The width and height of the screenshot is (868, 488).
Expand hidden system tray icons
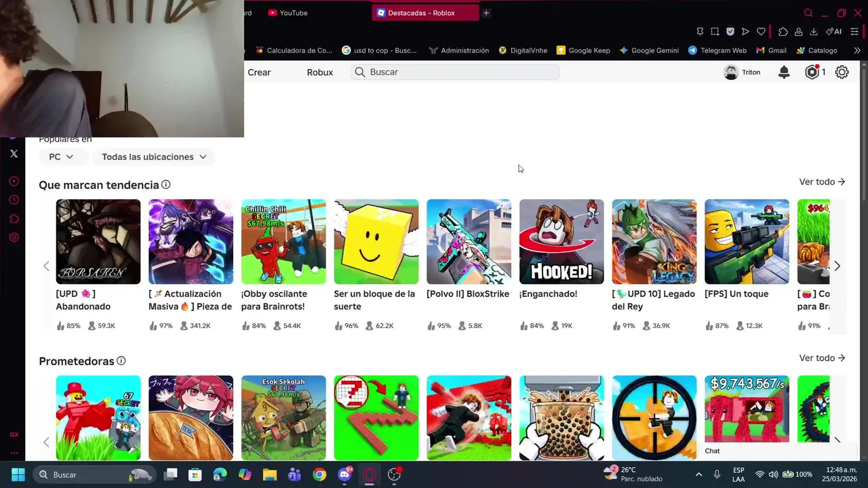tap(698, 474)
